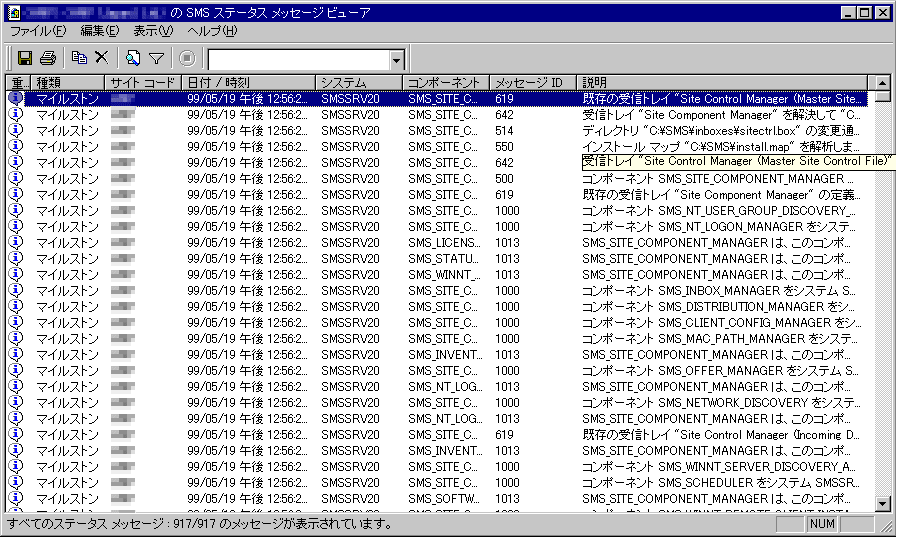
Task: Select 'コンポーネント SMS_SITE_COMPONENT_MANAGER' description
Action: 718,179
